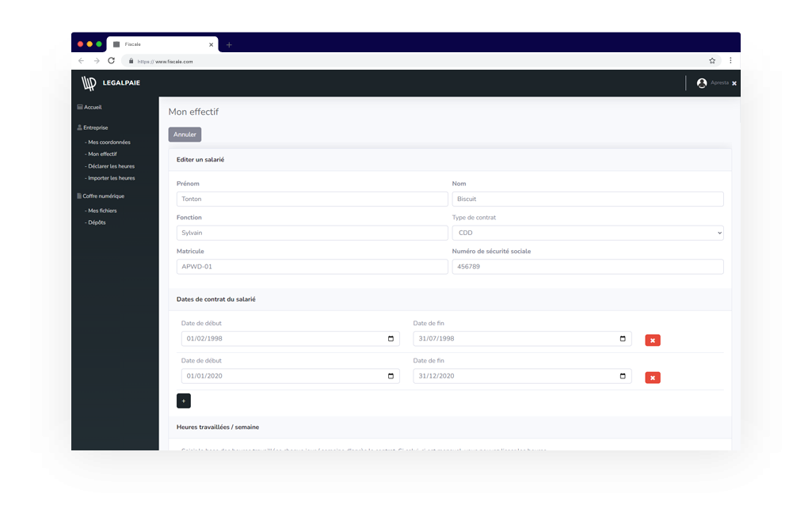Image resolution: width=812 pixels, height=524 pixels.
Task: Open the browser three-dot menu
Action: point(730,60)
